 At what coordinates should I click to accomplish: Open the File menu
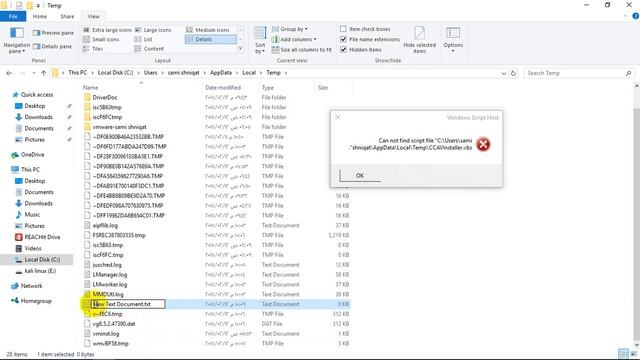tap(13, 16)
